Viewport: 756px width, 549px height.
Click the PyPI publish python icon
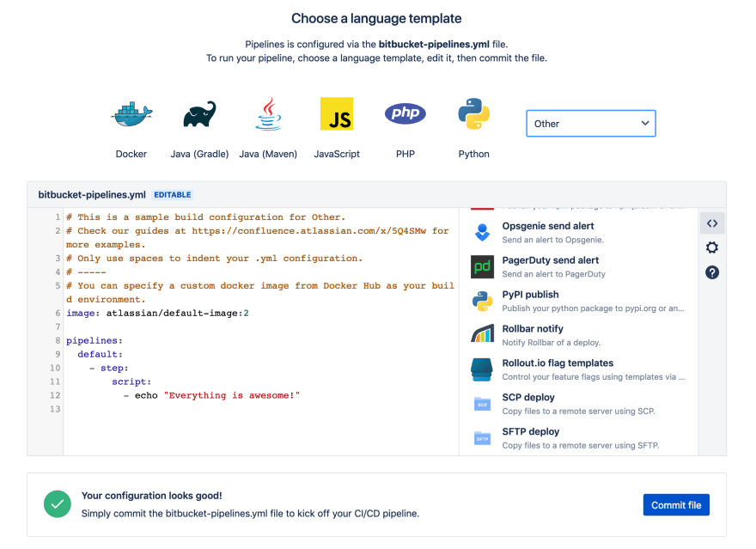point(482,302)
